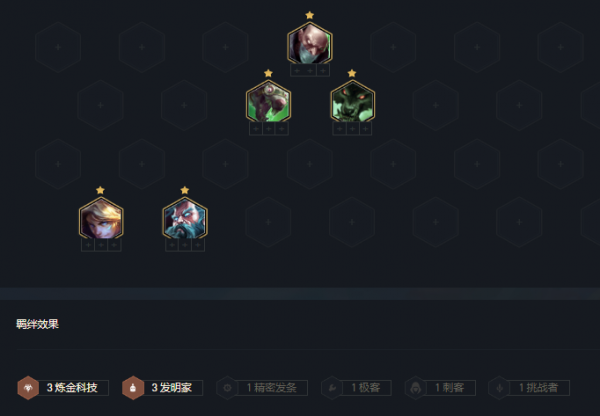Click the 羁绊效果 section heading
This screenshot has height=416, width=600.
coord(38,324)
